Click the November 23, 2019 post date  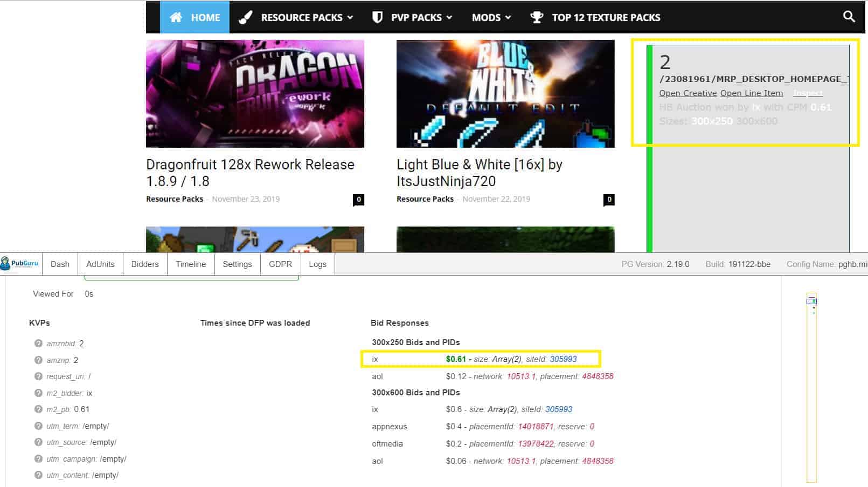(x=246, y=199)
